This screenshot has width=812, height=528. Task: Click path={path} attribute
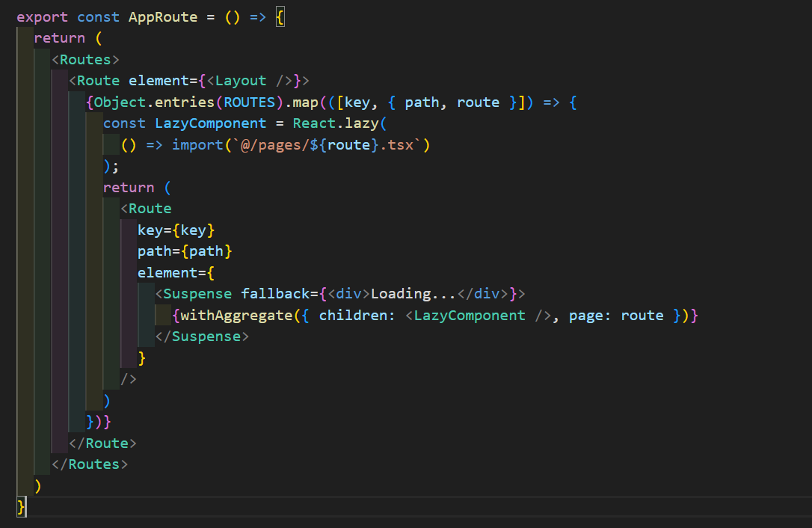pos(185,251)
